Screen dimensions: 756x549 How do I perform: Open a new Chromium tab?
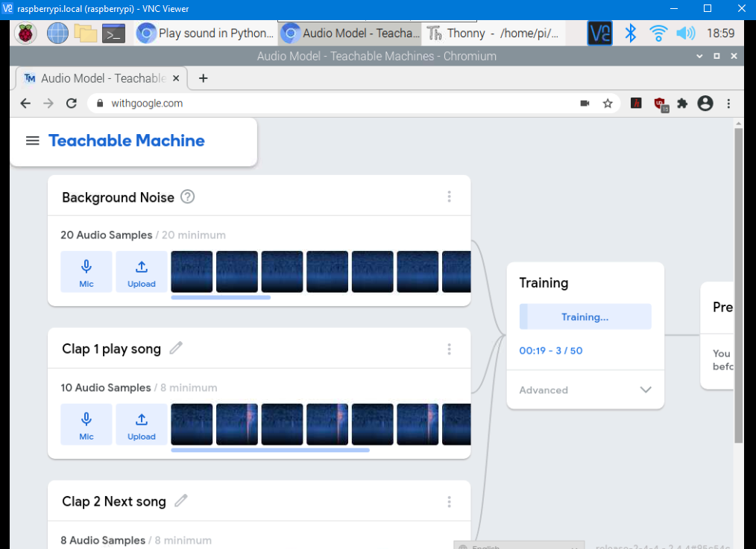tap(203, 78)
